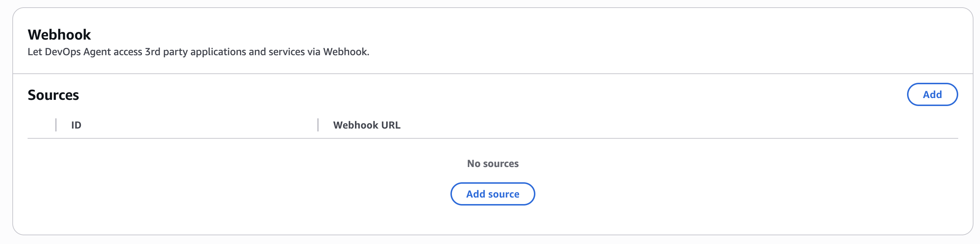Image resolution: width=980 pixels, height=244 pixels.
Task: Click the Add button beside Sources heading
Action: tap(932, 94)
